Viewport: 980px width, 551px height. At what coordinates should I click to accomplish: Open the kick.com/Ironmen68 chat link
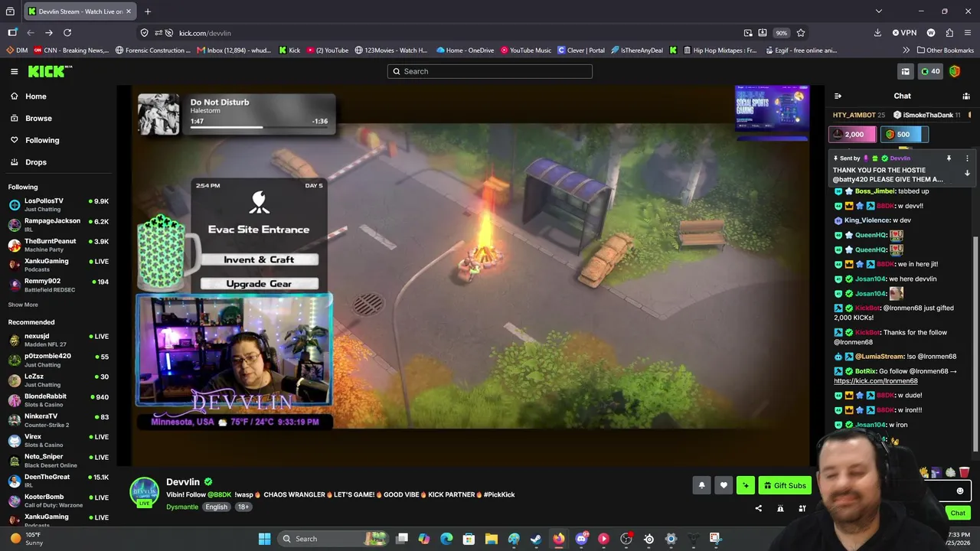876,381
